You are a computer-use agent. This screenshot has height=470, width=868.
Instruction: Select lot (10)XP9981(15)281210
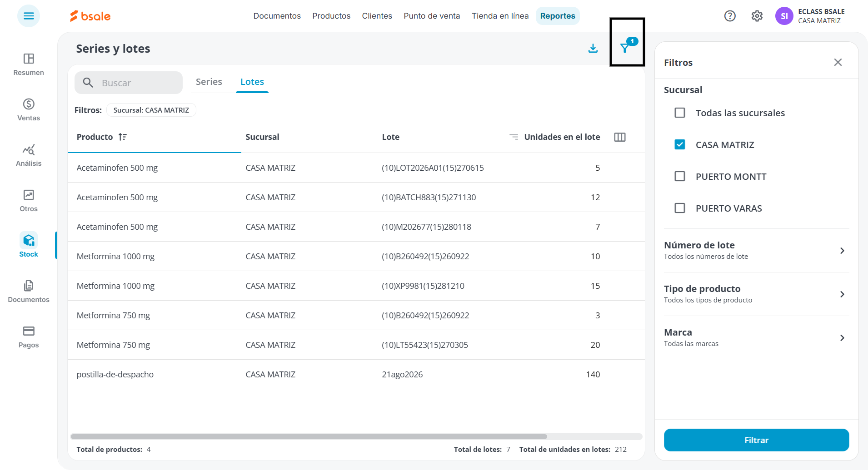coord(423,286)
